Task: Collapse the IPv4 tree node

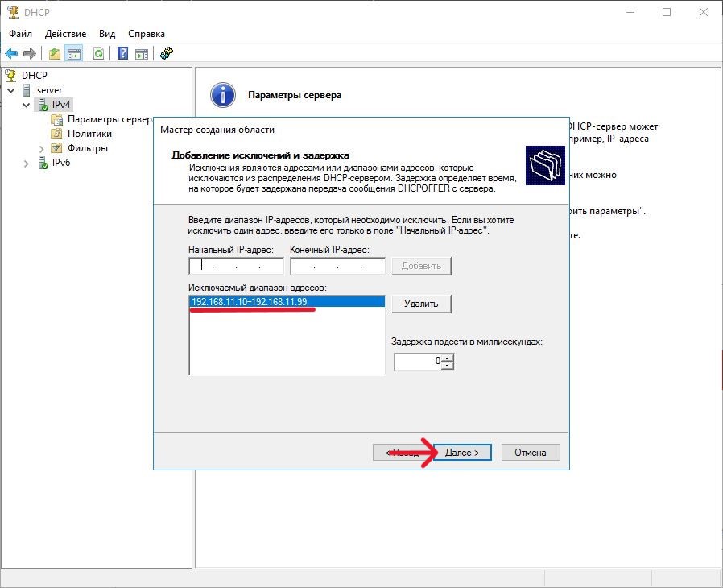Action: (x=27, y=105)
